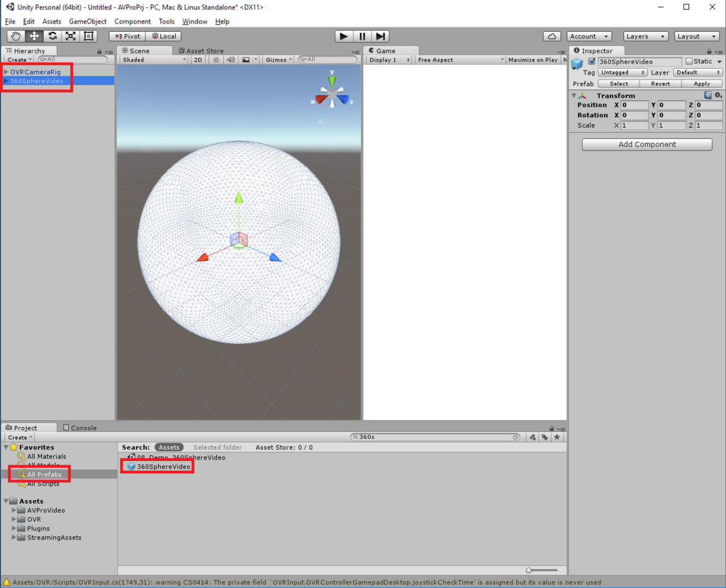
Task: Toggle the Static checkbox
Action: [x=689, y=61]
